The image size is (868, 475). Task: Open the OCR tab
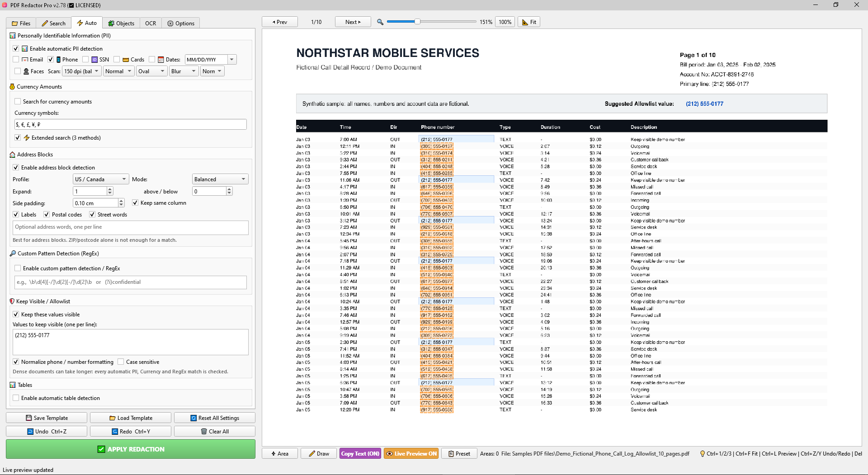click(x=151, y=23)
